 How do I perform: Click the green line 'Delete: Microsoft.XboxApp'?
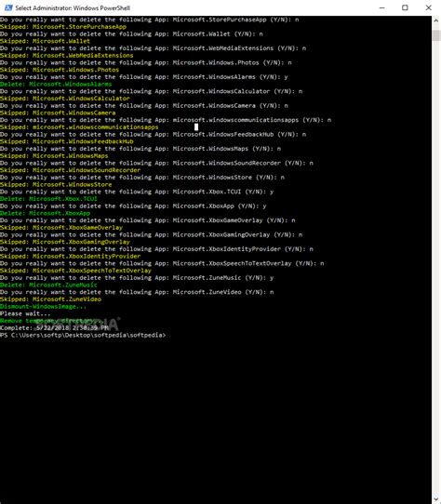(45, 214)
